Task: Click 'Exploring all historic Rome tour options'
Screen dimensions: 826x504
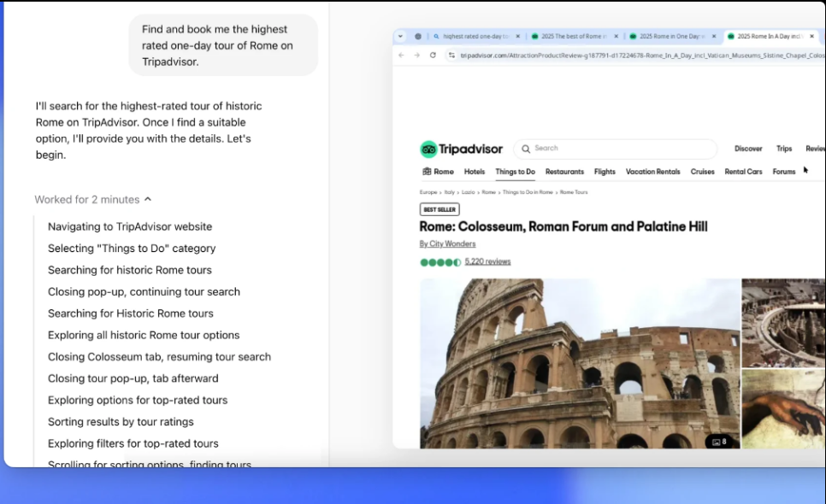Action: pos(144,335)
